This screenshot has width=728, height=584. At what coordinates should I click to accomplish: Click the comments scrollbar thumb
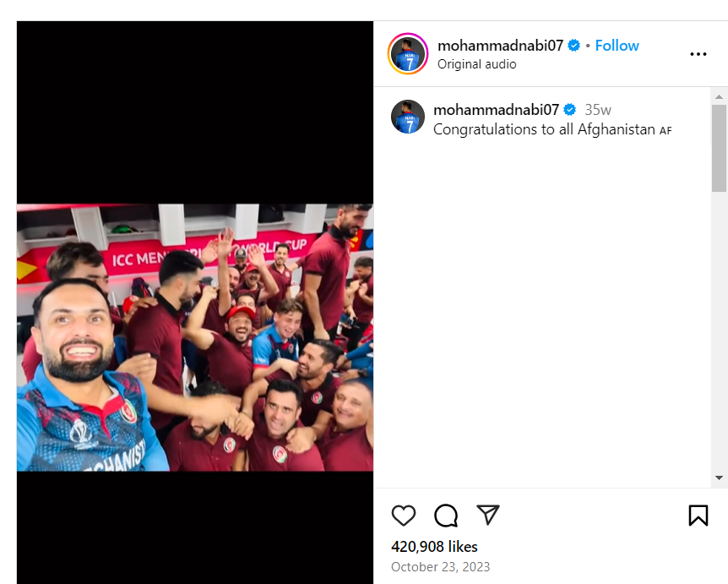(719, 148)
